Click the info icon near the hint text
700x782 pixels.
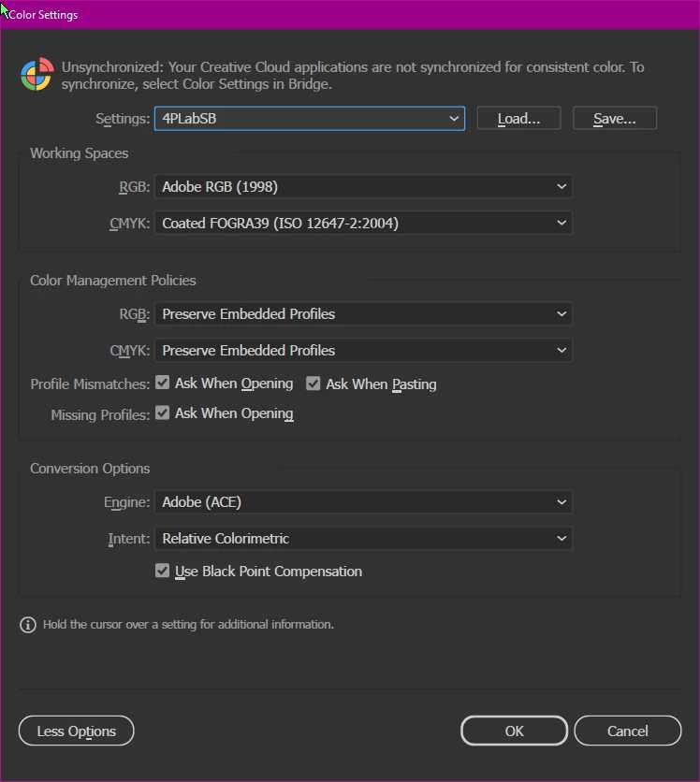coord(28,625)
